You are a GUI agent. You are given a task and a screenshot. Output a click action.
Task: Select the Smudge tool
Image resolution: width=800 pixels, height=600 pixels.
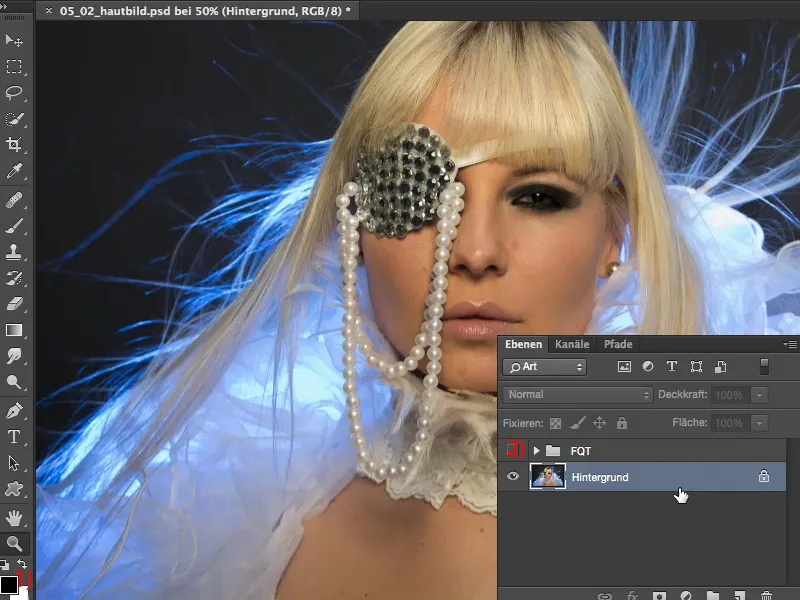[14, 357]
